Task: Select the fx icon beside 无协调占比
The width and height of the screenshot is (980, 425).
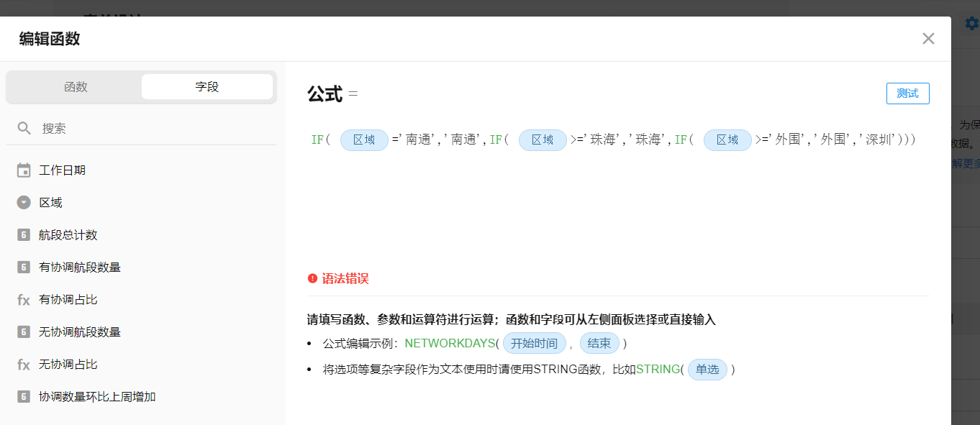Action: (24, 364)
